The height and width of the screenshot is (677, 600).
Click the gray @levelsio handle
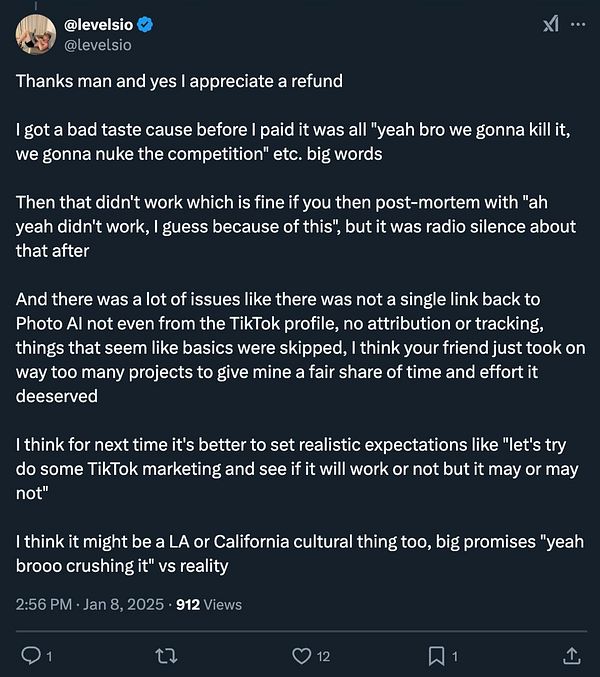(98, 44)
